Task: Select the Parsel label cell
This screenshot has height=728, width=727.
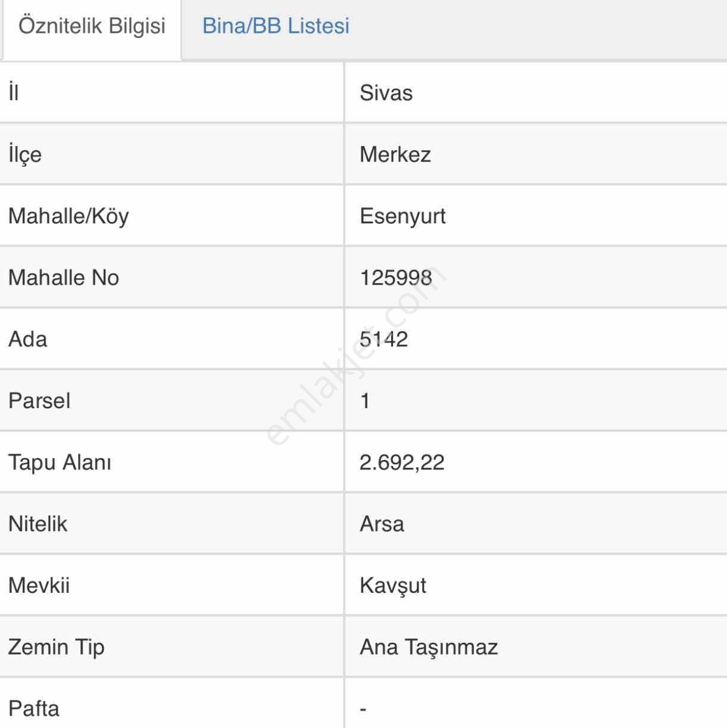Action: pos(171,400)
